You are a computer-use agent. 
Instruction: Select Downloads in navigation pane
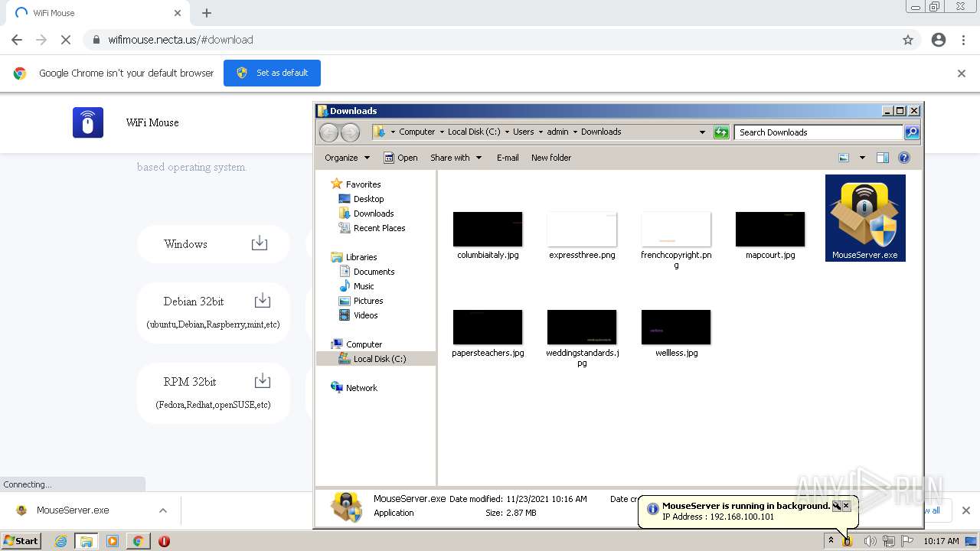point(374,214)
